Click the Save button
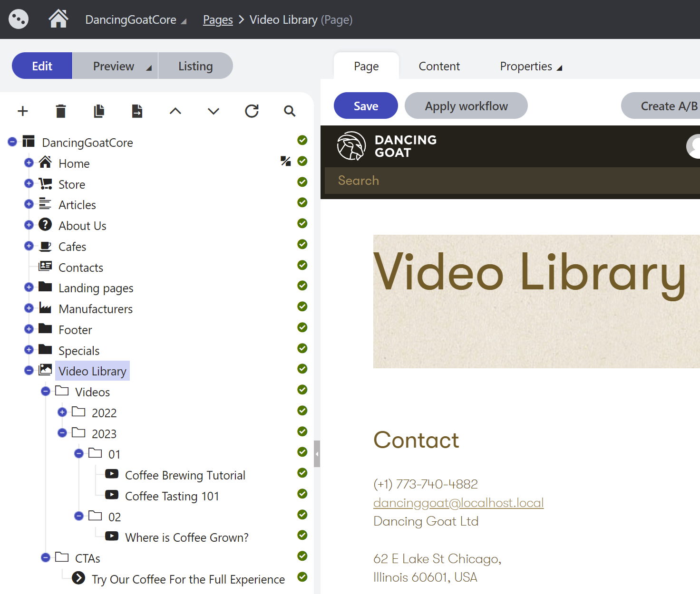700x594 pixels. pyautogui.click(x=366, y=105)
